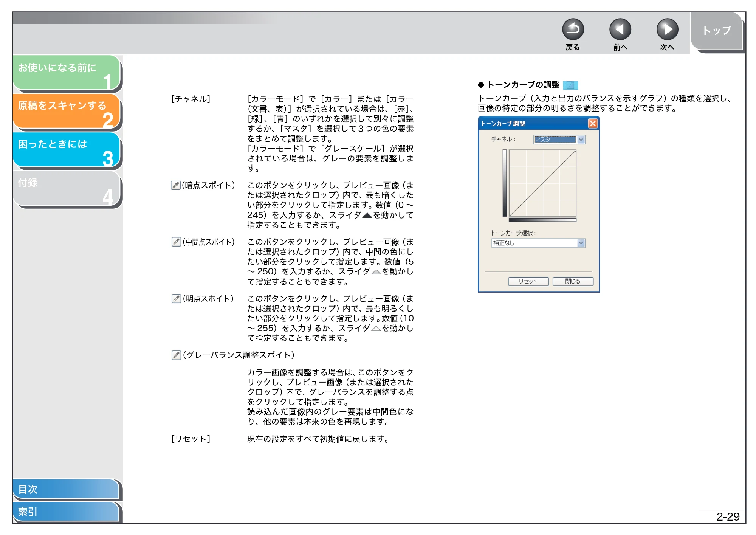Screen dimensions: 756x535
Task: Click the page number 2-29
Action: (x=728, y=517)
